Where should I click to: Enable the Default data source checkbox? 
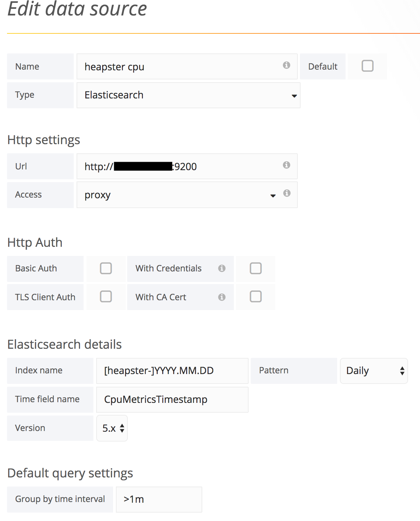click(x=367, y=66)
